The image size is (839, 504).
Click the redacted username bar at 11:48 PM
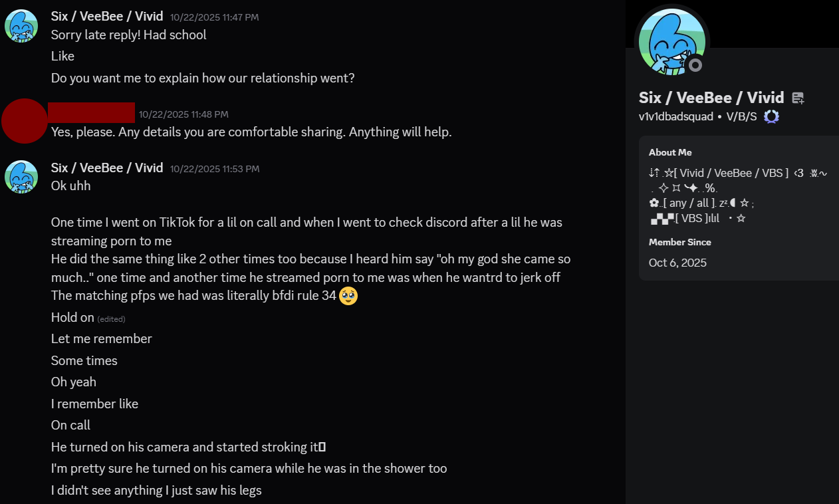tap(92, 113)
